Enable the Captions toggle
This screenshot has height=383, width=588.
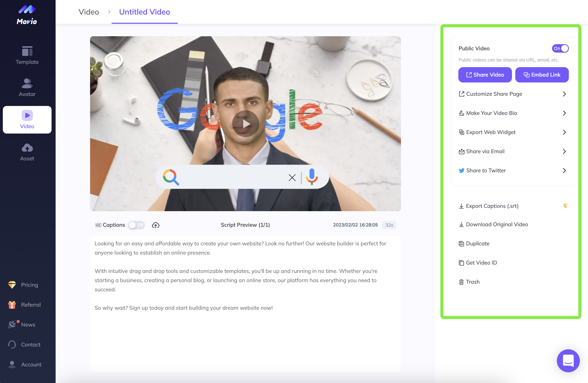(x=137, y=225)
